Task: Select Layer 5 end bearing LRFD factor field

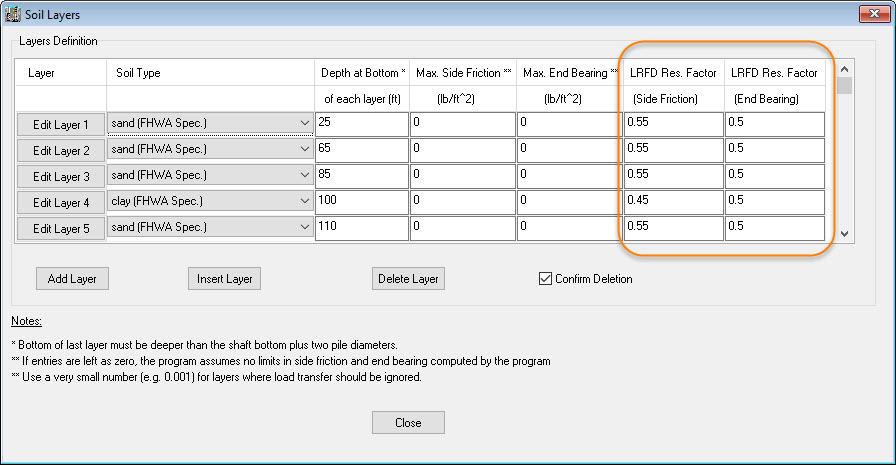Action: (775, 228)
